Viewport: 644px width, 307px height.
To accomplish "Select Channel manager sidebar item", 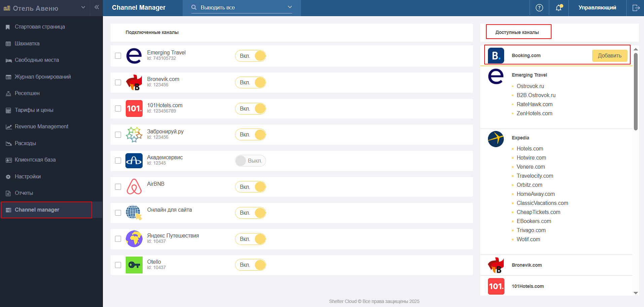I will point(51,210).
